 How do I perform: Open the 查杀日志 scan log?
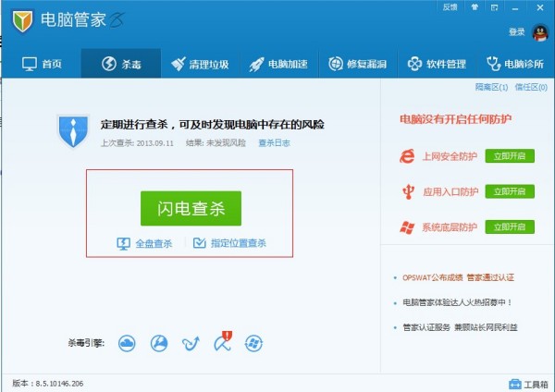[275, 143]
